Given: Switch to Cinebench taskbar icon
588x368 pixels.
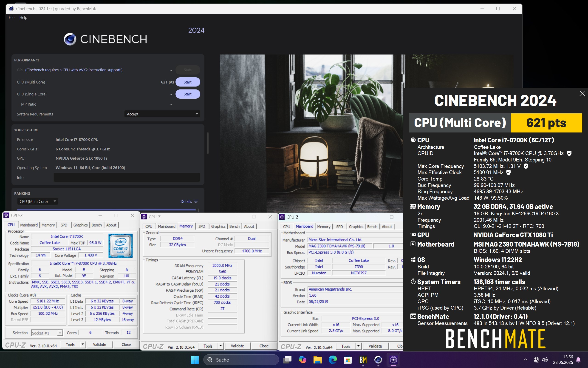Looking at the screenshot, I should tap(378, 359).
